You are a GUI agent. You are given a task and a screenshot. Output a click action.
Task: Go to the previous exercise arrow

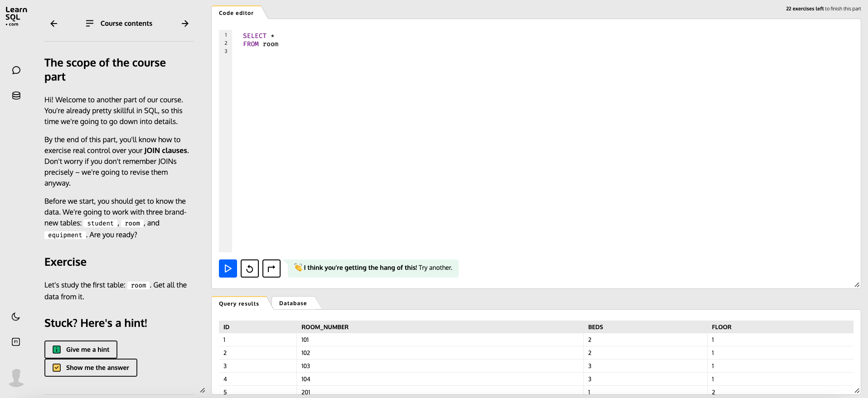point(54,24)
